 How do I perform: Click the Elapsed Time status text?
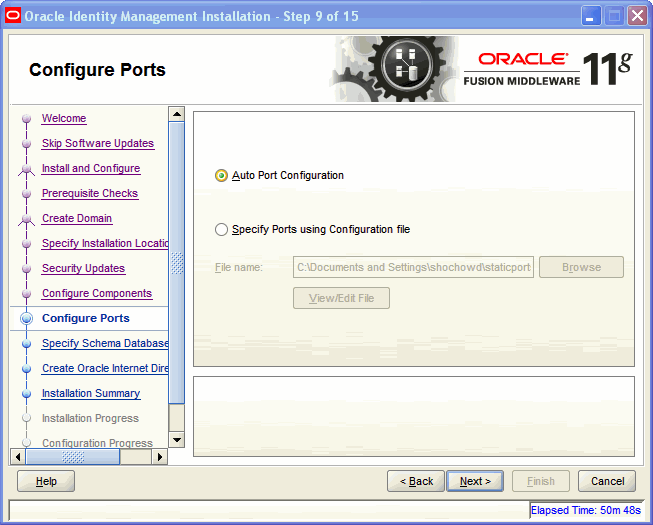click(x=586, y=510)
